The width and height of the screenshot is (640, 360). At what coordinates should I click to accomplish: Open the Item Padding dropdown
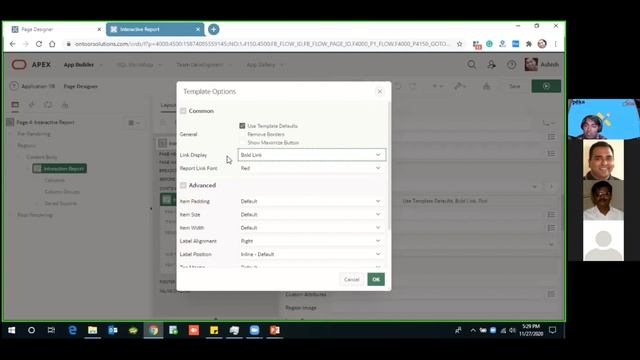coord(311,201)
